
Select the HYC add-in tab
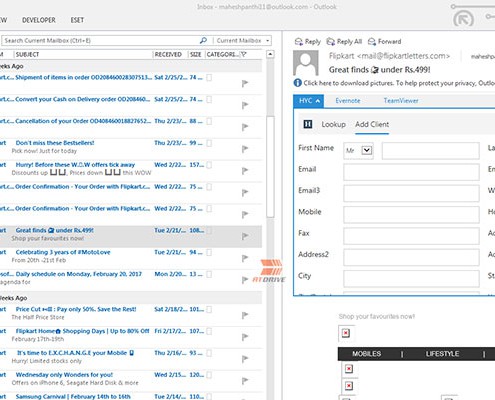click(309, 101)
